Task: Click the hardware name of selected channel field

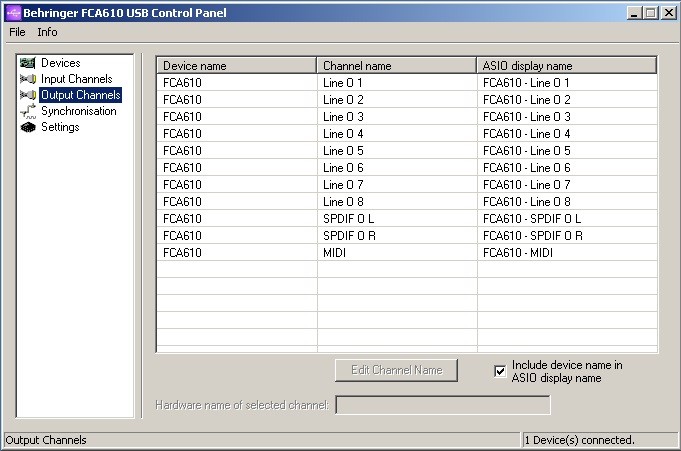Action: tap(443, 405)
